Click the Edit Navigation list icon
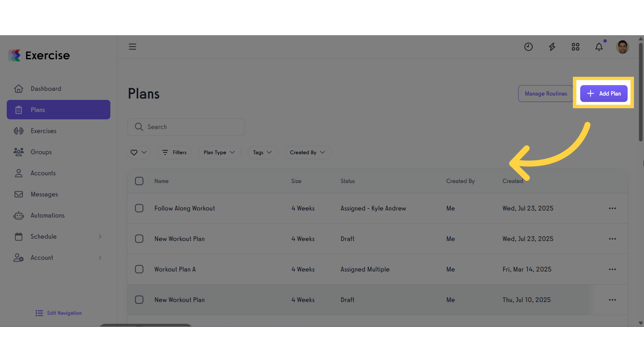The image size is (644, 362). 39,313
